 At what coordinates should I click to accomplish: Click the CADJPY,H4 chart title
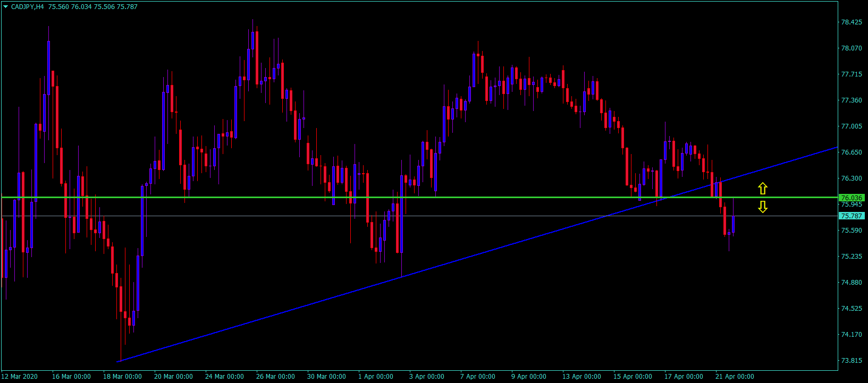[28, 7]
